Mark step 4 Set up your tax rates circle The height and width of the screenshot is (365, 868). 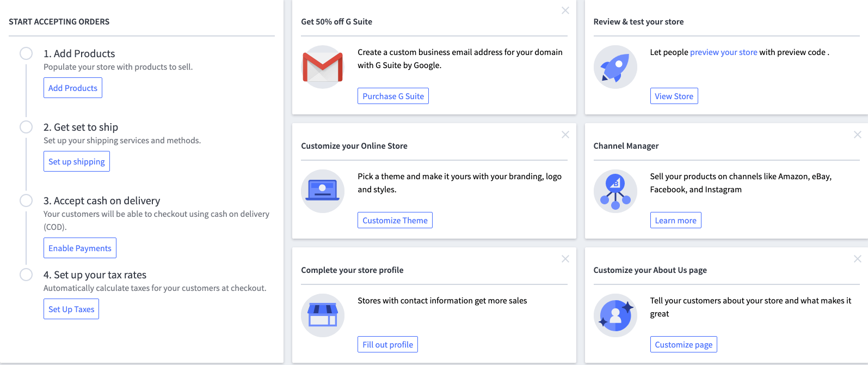tap(26, 275)
